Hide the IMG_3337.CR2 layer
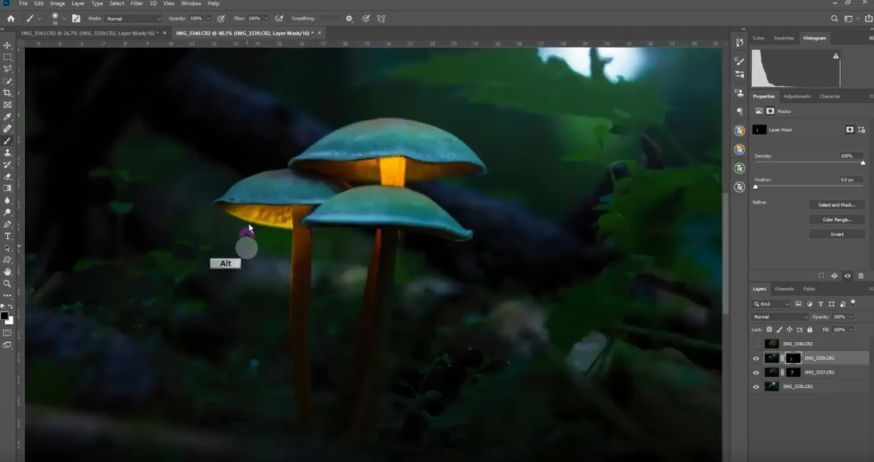Image resolution: width=874 pixels, height=462 pixels. [x=756, y=372]
